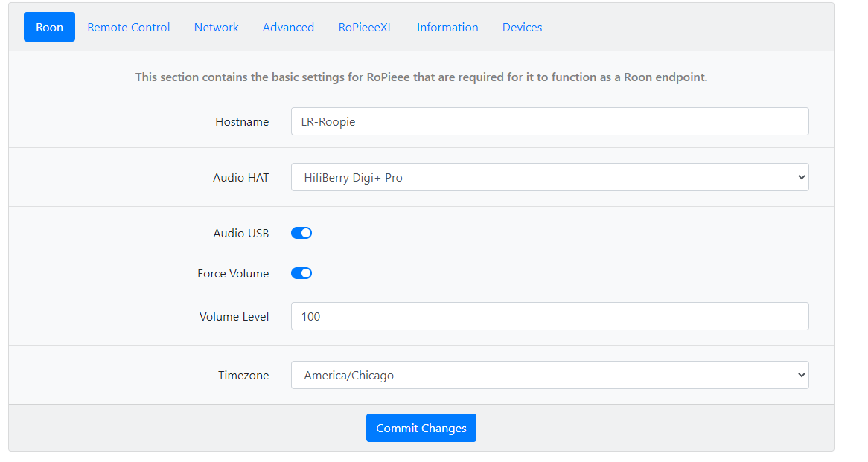Click the Audio HAT label
The height and width of the screenshot is (462, 868).
tap(240, 178)
